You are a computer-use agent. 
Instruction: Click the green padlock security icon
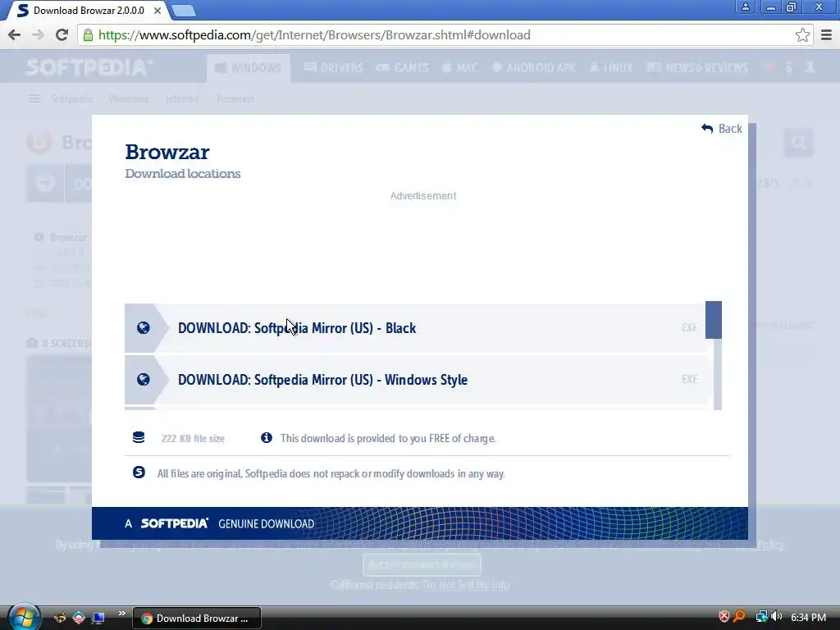tap(88, 34)
